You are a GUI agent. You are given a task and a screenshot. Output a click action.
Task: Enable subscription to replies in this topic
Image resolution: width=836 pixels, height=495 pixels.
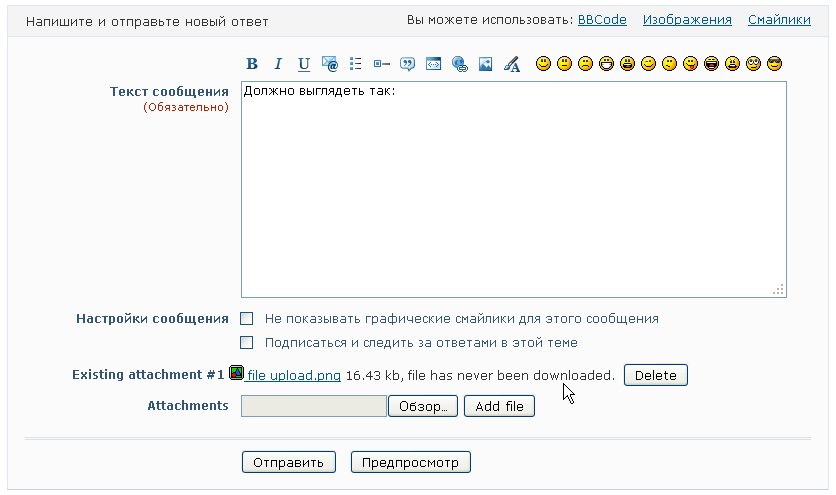point(247,343)
